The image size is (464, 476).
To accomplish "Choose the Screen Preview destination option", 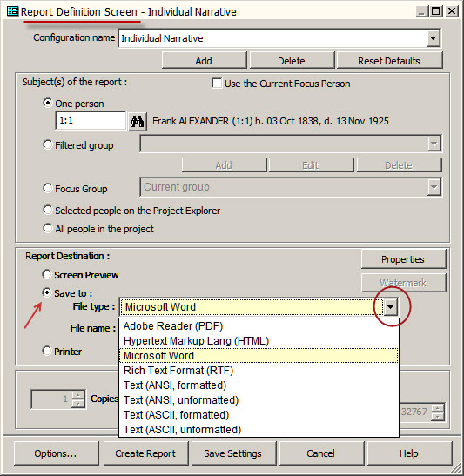I will pos(47,274).
